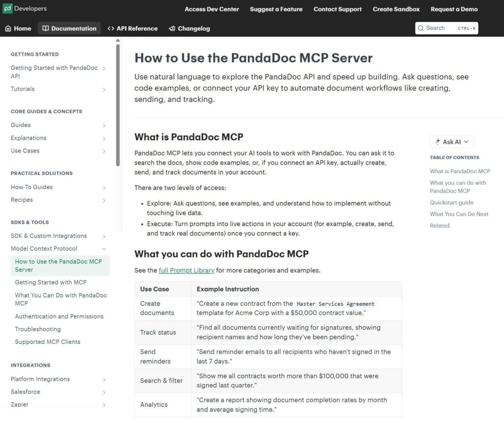Open the Ask AI dropdown menu
The image size is (504, 423).
pyautogui.click(x=466, y=142)
